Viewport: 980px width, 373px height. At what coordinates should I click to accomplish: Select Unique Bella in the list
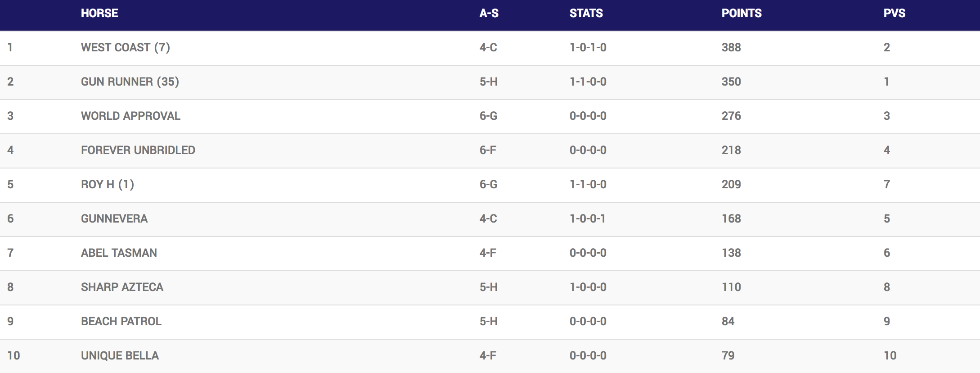120,356
